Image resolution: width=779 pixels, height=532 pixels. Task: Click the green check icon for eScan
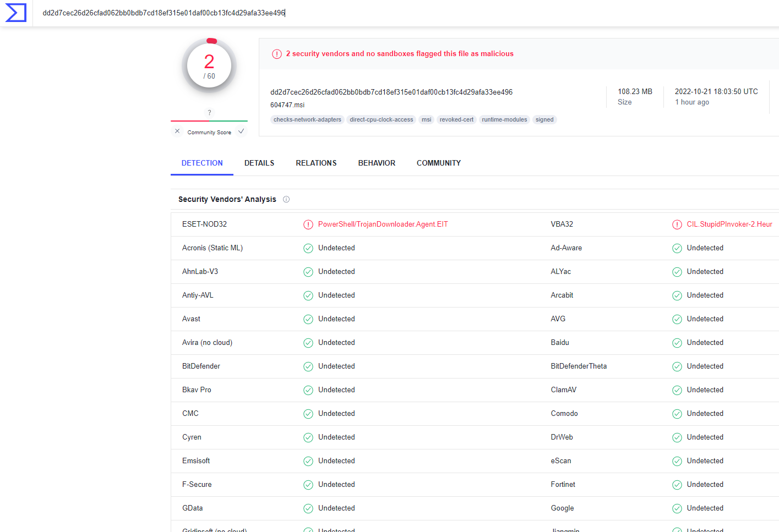tap(677, 461)
